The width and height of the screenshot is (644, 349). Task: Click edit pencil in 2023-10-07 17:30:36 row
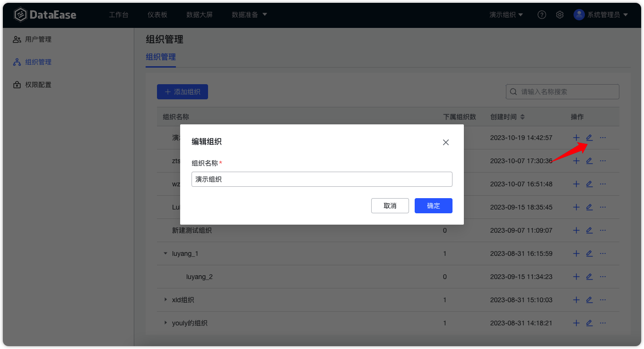(589, 161)
